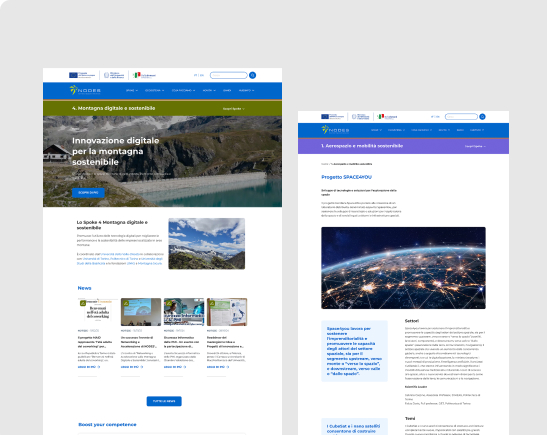Open last nav dropdown on Montagna page
This screenshot has width=547, height=435.
[246, 90]
